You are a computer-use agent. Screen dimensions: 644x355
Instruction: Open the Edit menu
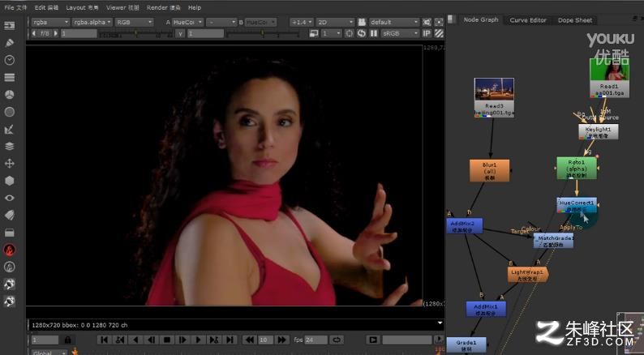pos(46,7)
